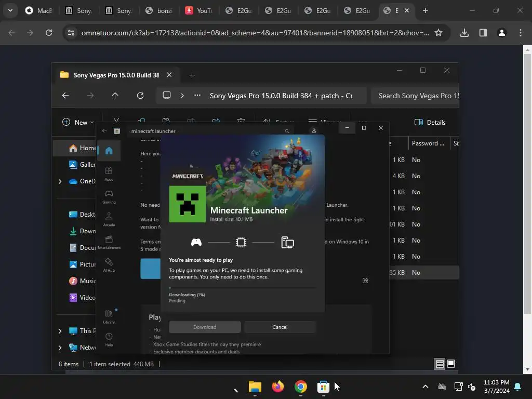Reload the Chrome page
532x399 pixels.
tap(49, 33)
